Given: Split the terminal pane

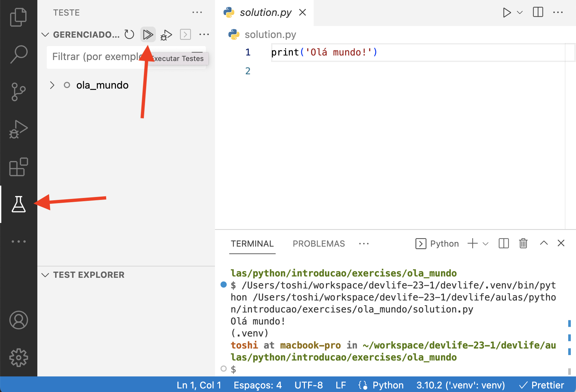Looking at the screenshot, I should [504, 243].
